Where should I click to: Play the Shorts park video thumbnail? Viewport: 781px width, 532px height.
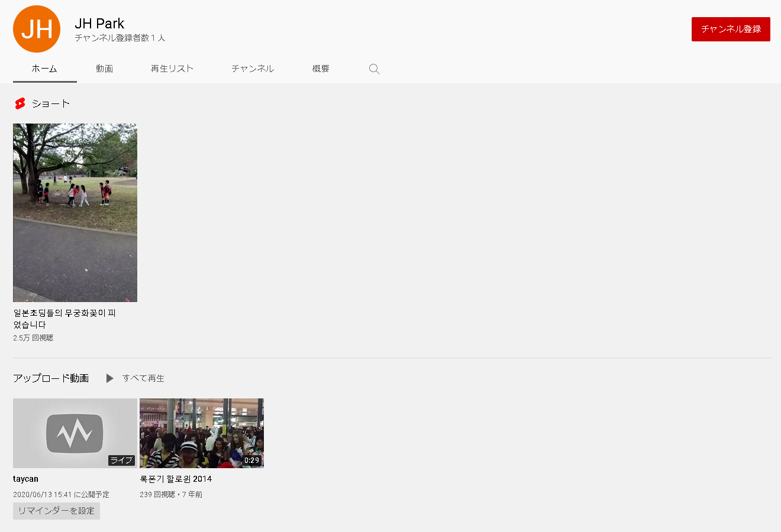click(x=75, y=213)
